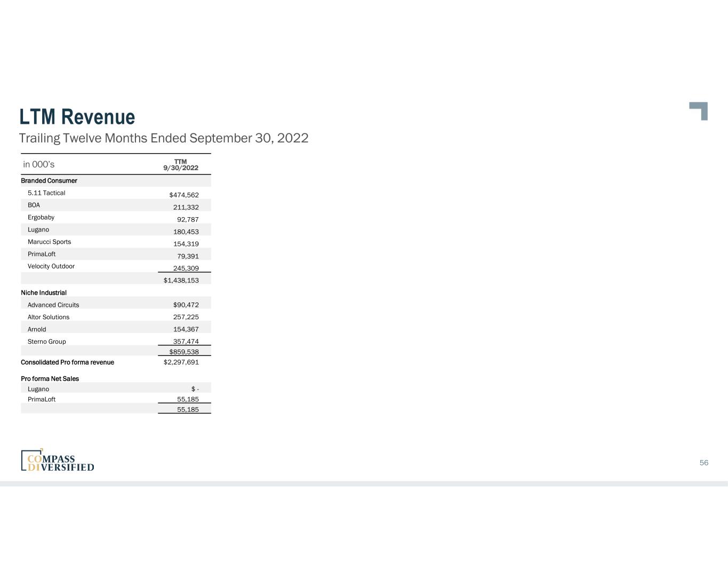728x563 pixels.
Task: Click the Trailing Twelve Months subtitle
Action: coord(164,138)
